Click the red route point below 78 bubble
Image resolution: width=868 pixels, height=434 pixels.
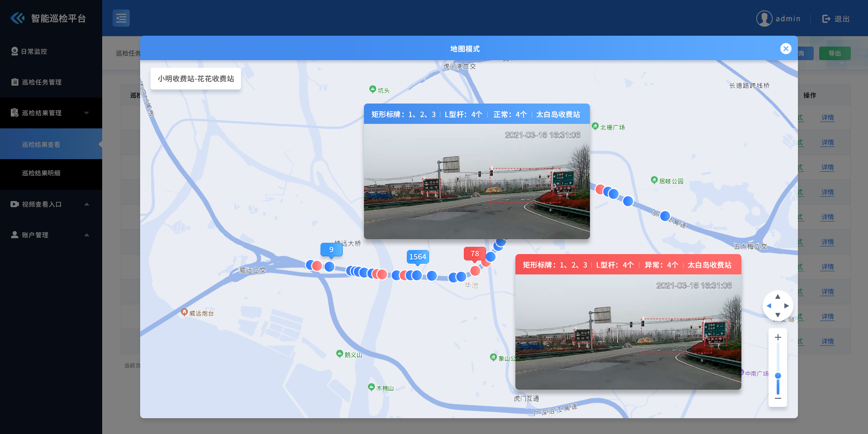pyautogui.click(x=475, y=270)
